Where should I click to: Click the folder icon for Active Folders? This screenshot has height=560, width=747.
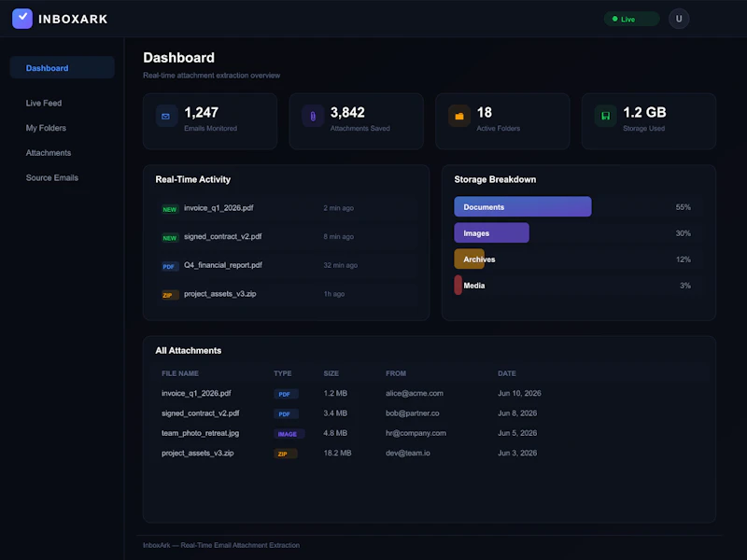(x=459, y=116)
